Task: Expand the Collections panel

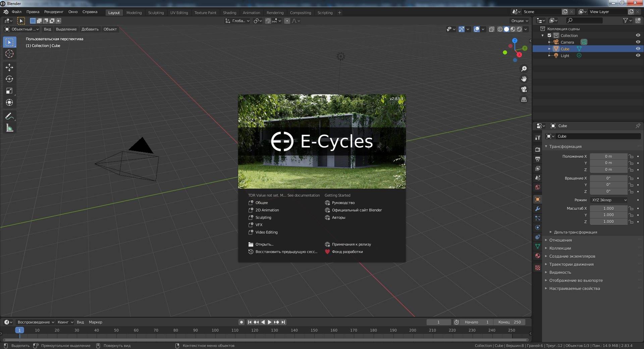Action: (x=560, y=248)
